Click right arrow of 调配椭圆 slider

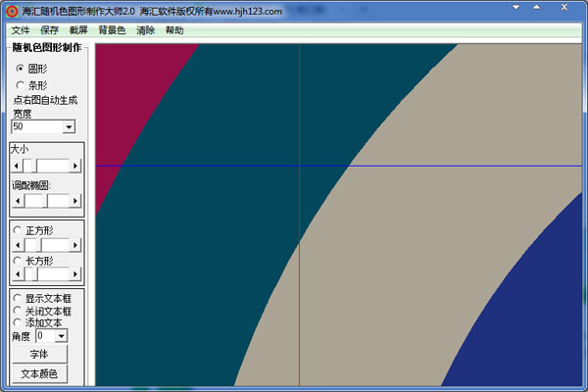(75, 201)
